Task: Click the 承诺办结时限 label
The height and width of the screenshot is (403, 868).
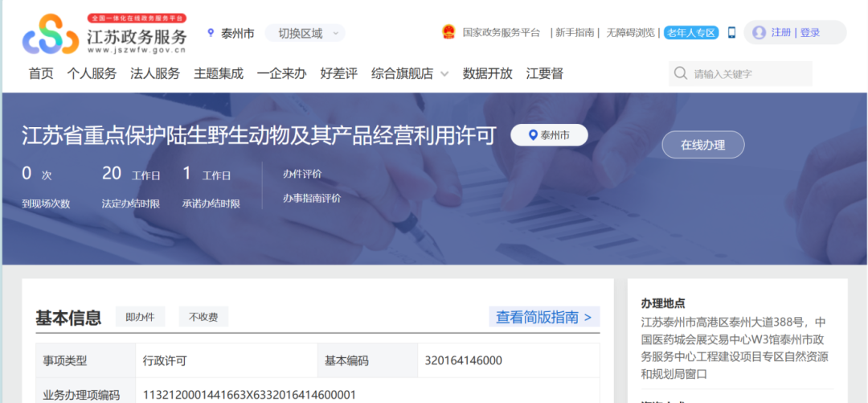Action: [x=211, y=204]
